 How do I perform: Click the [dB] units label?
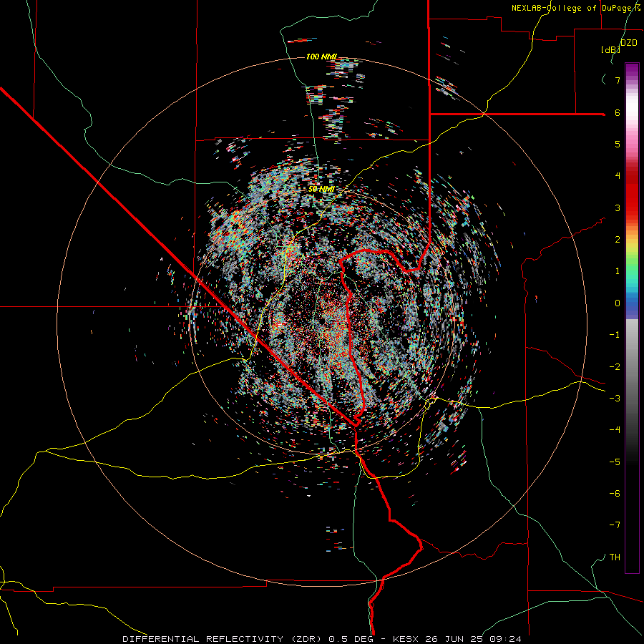pos(610,49)
